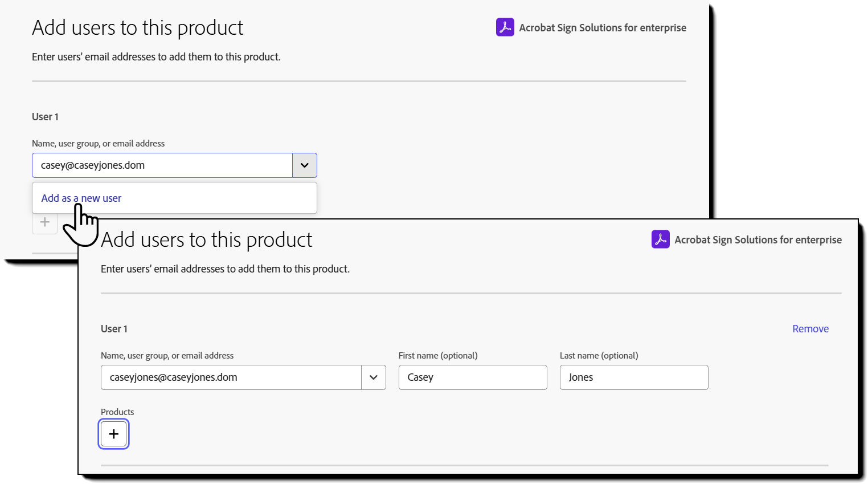Click the Acrobat Sign icon in the front dialog
The image size is (868, 484).
(660, 239)
